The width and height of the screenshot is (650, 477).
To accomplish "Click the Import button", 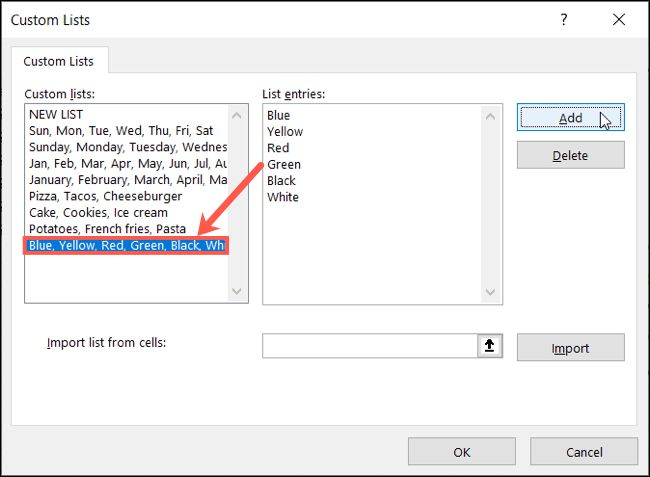I will pyautogui.click(x=570, y=348).
